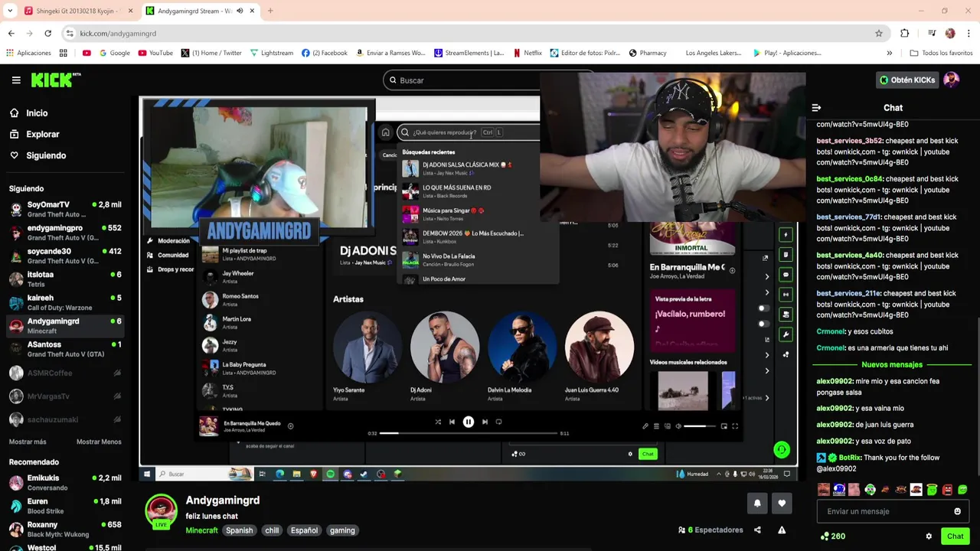Open the Kick hamburger menu
Image resolution: width=980 pixels, height=551 pixels.
pyautogui.click(x=16, y=80)
